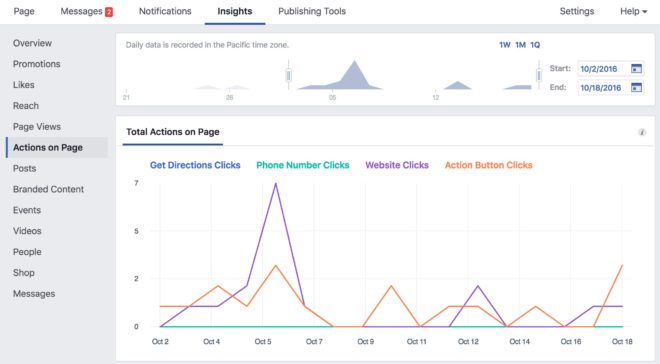
Task: Toggle Action Button Clicks series
Action: click(x=488, y=165)
